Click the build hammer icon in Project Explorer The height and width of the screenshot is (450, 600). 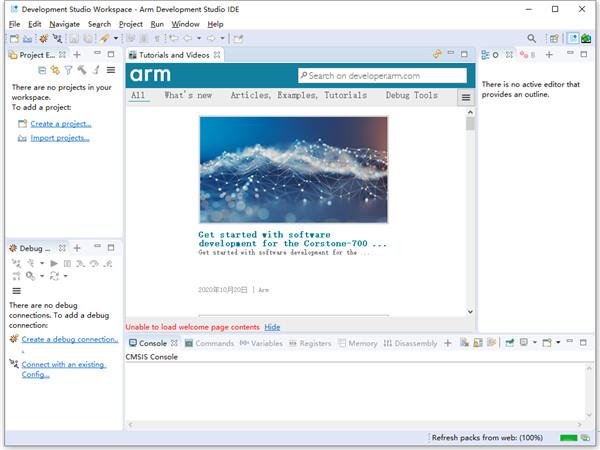click(x=81, y=70)
